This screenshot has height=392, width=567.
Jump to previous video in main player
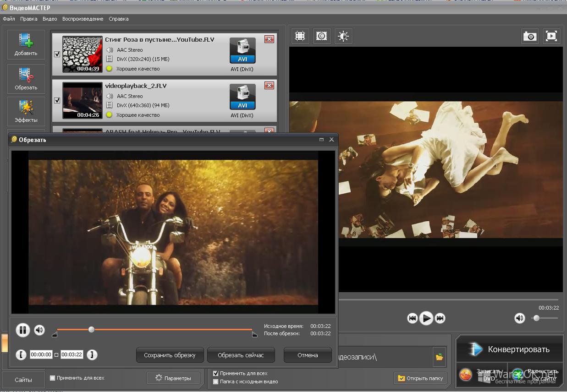[x=413, y=318]
